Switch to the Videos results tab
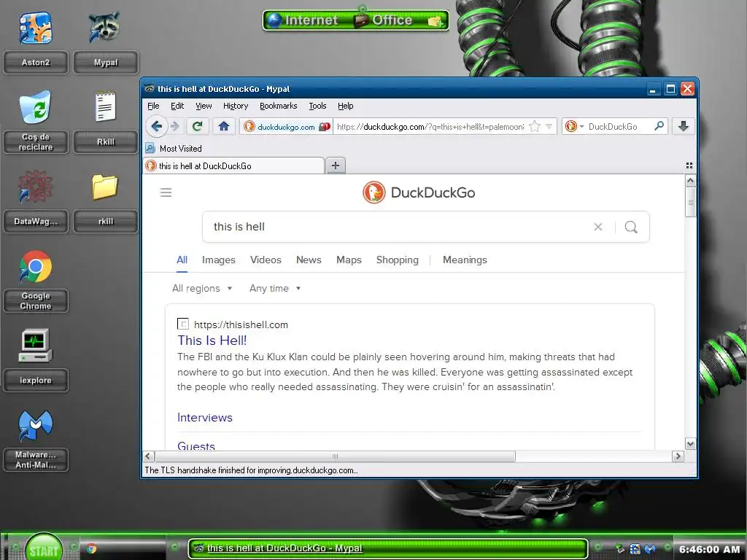747x560 pixels. [x=266, y=260]
